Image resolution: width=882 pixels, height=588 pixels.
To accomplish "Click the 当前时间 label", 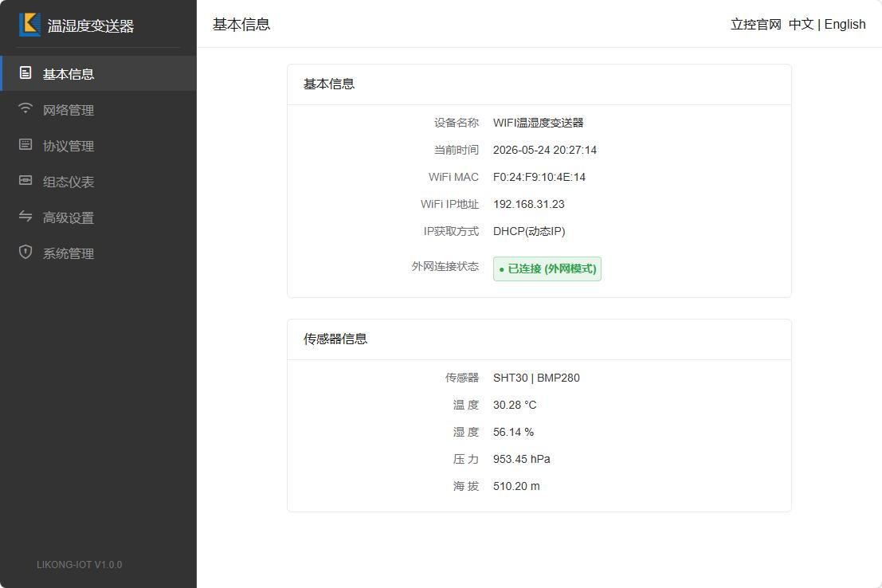I will click(457, 150).
